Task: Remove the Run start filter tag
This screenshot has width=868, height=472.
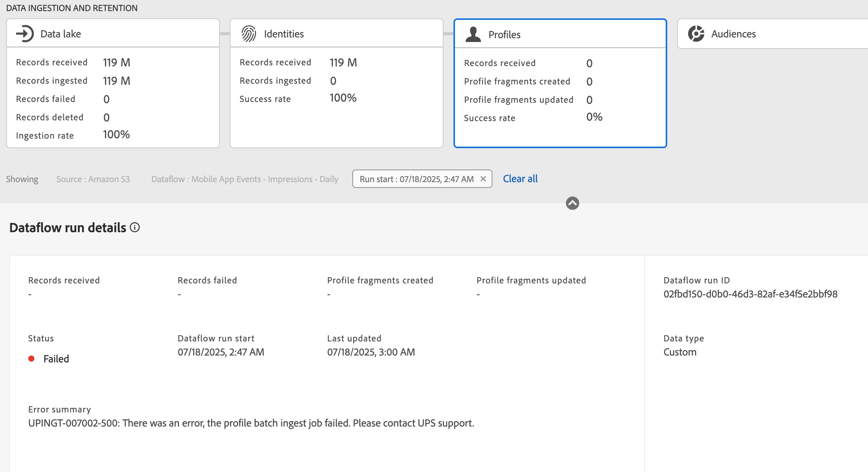Action: (x=483, y=179)
